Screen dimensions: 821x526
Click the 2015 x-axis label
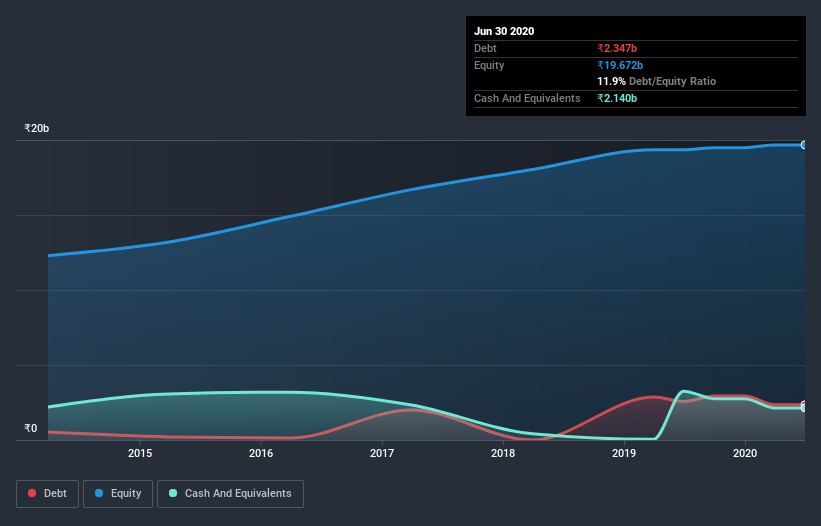pyautogui.click(x=140, y=453)
